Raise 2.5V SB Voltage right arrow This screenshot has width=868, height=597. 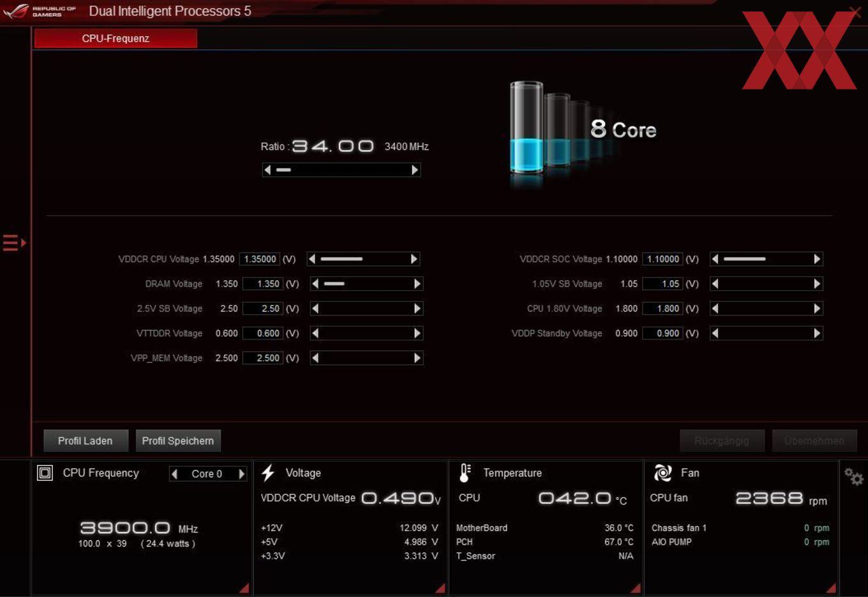click(417, 308)
